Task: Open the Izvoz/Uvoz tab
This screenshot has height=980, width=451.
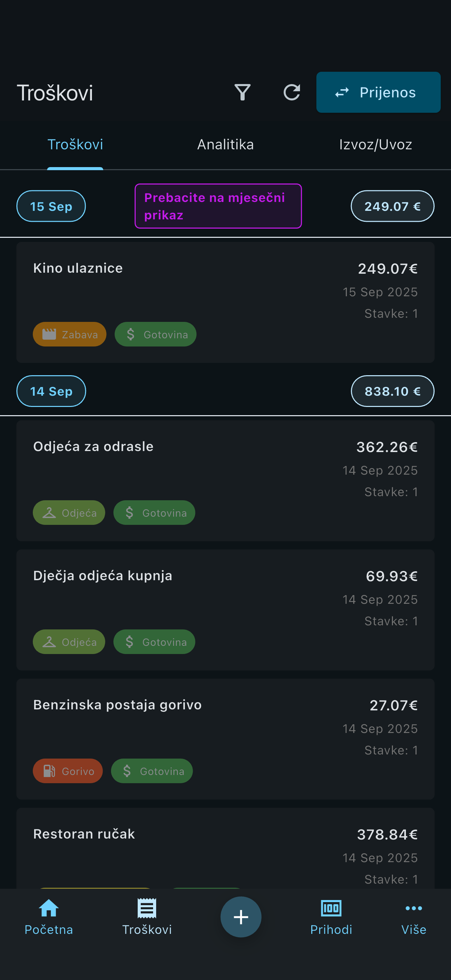Action: [x=375, y=145]
